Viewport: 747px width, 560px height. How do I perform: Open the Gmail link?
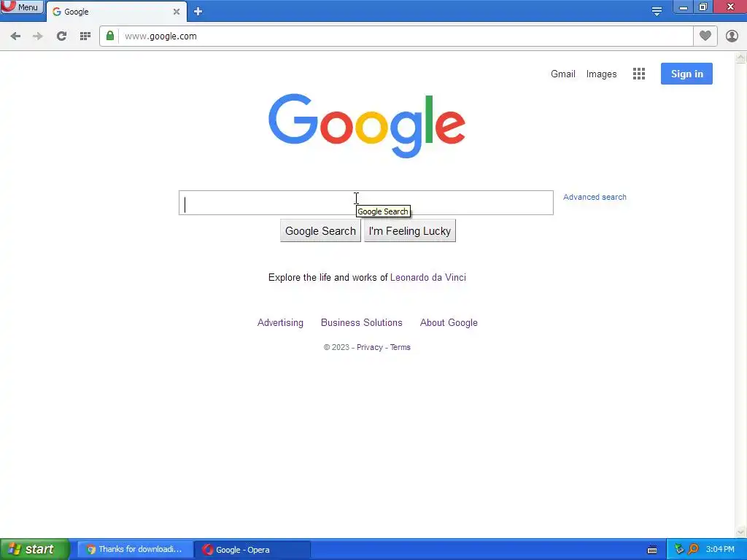click(x=563, y=74)
